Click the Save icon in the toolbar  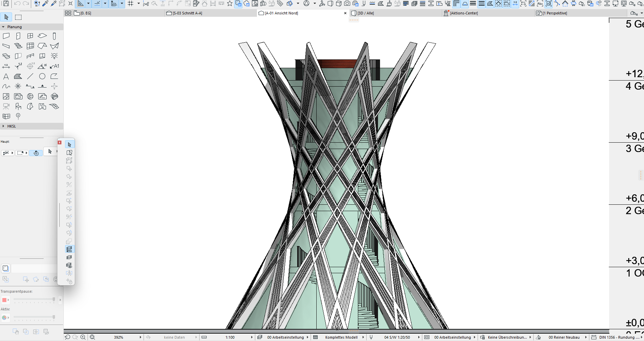click(x=6, y=4)
